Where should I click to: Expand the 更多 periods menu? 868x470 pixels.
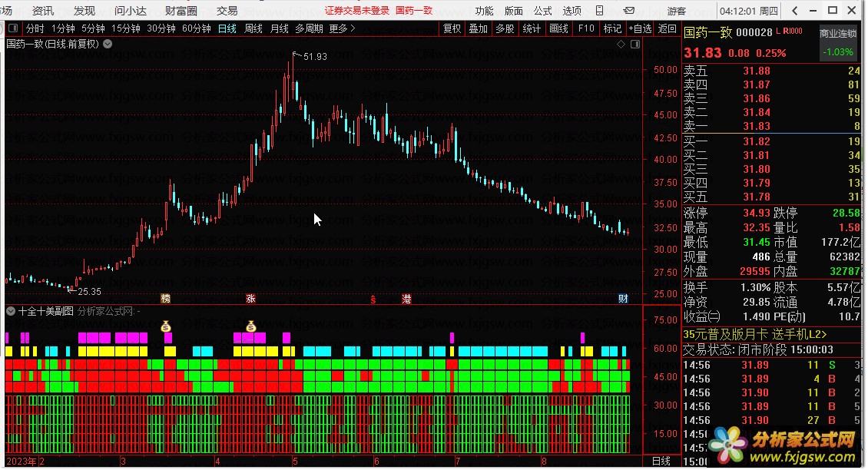(342, 28)
